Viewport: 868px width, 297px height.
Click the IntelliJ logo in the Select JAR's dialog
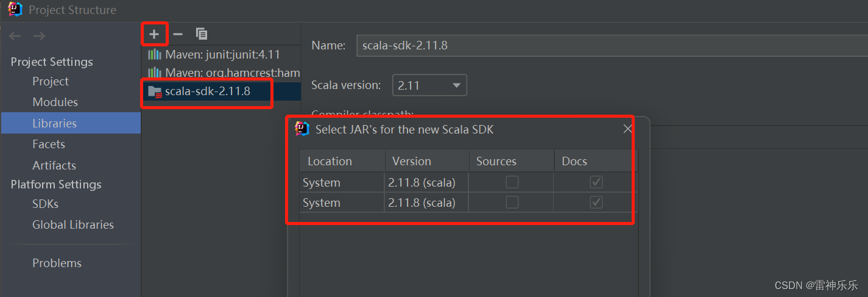tap(302, 129)
